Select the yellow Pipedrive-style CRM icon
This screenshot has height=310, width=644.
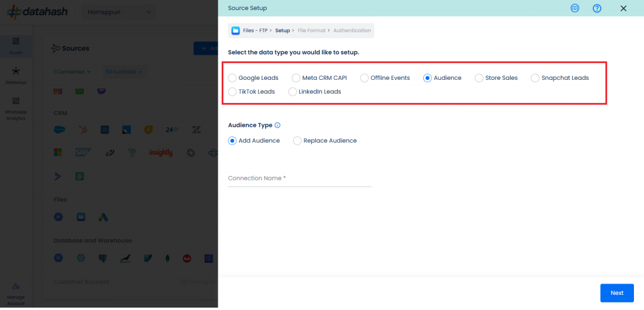point(148,130)
